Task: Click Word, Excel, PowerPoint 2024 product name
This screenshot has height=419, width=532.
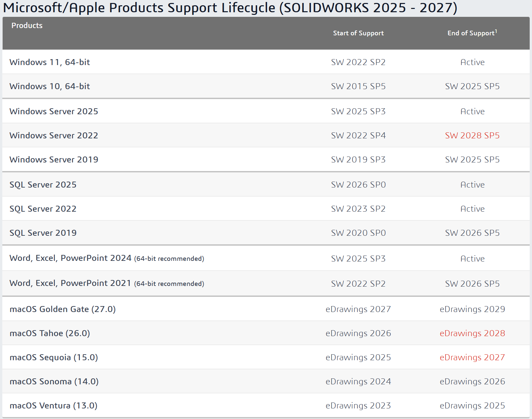Action: (x=71, y=258)
